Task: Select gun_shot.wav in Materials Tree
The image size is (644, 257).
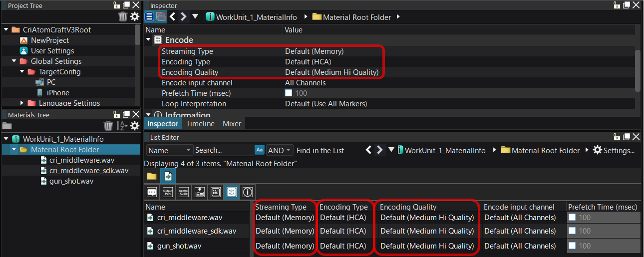Action: point(71,181)
